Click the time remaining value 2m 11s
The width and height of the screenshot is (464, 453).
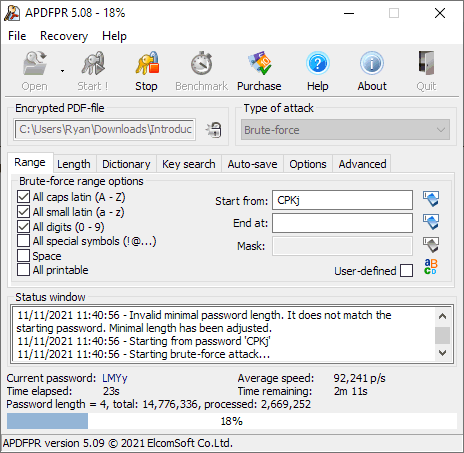click(350, 391)
